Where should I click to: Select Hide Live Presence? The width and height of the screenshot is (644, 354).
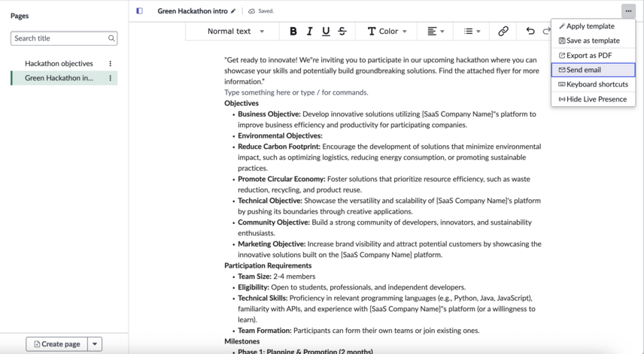coord(593,99)
